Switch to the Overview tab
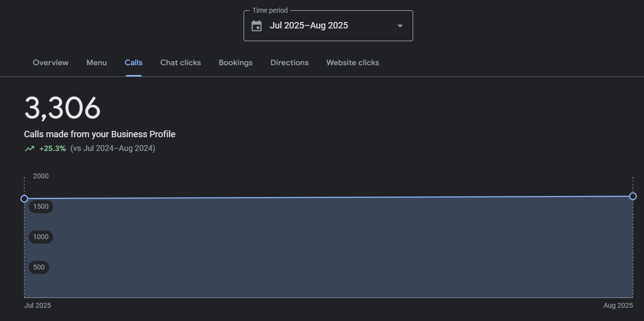The height and width of the screenshot is (321, 644). click(50, 63)
